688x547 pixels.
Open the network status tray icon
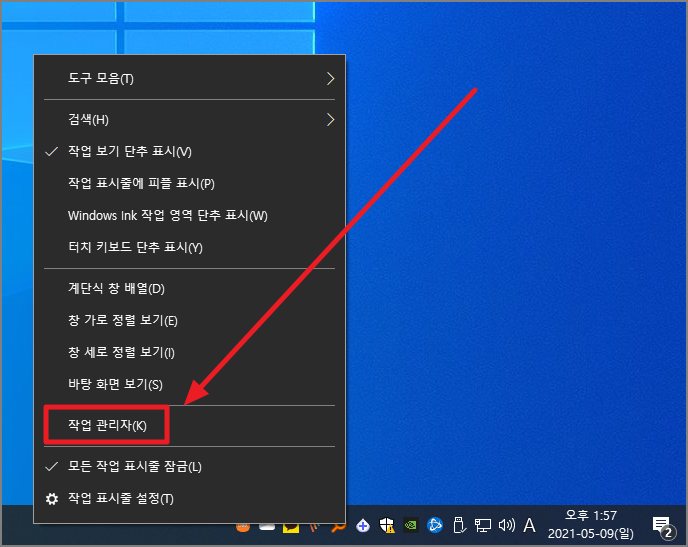(x=483, y=525)
